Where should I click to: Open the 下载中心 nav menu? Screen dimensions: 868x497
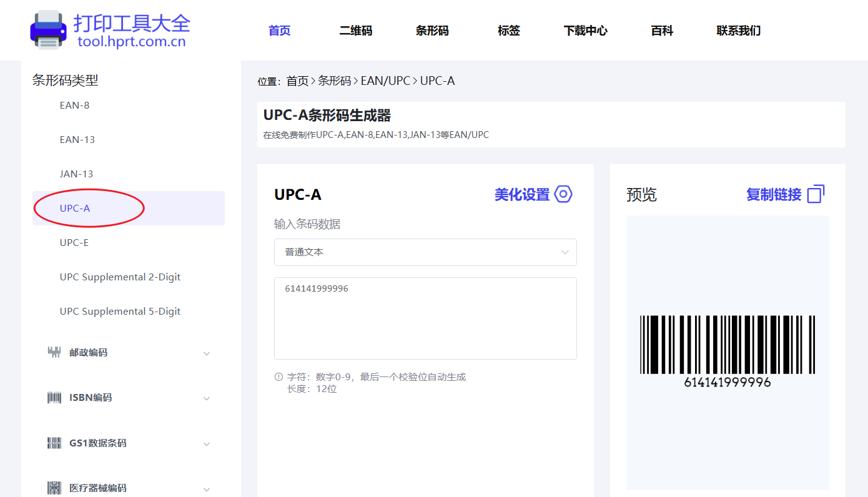(585, 31)
